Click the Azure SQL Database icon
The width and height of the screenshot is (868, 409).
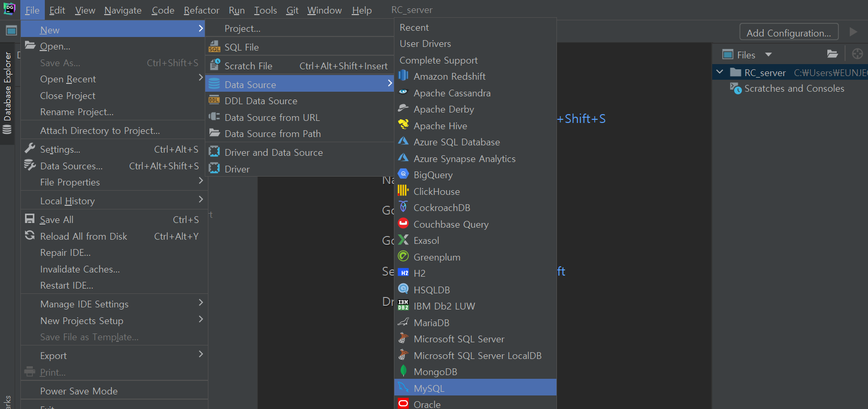(403, 141)
